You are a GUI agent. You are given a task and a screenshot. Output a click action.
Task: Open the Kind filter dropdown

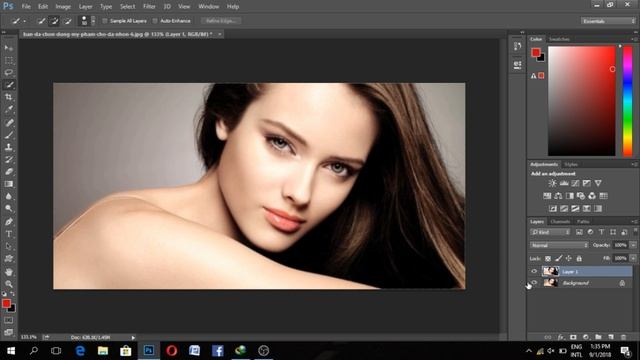(550, 232)
